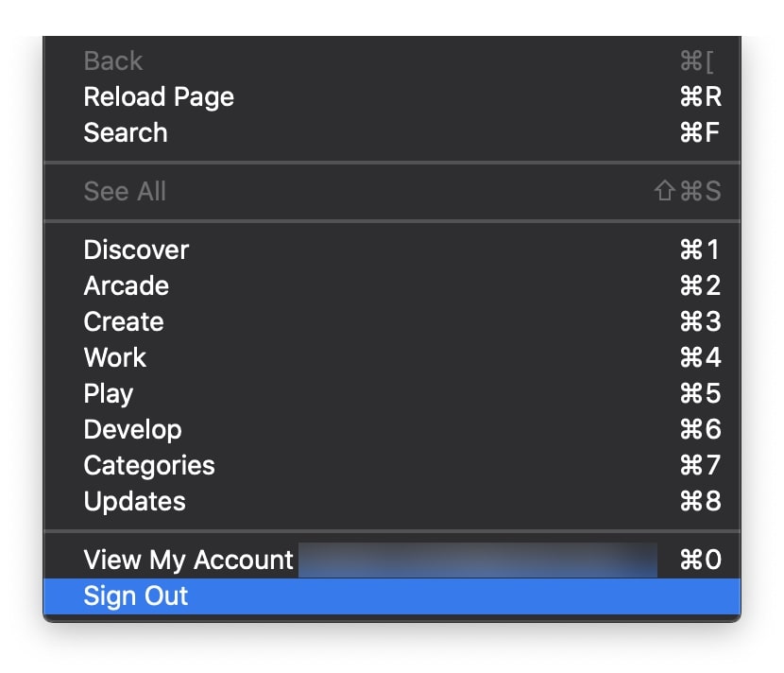The width and height of the screenshot is (784, 673).
Task: Choose Reload Page from the menu
Action: (x=159, y=97)
